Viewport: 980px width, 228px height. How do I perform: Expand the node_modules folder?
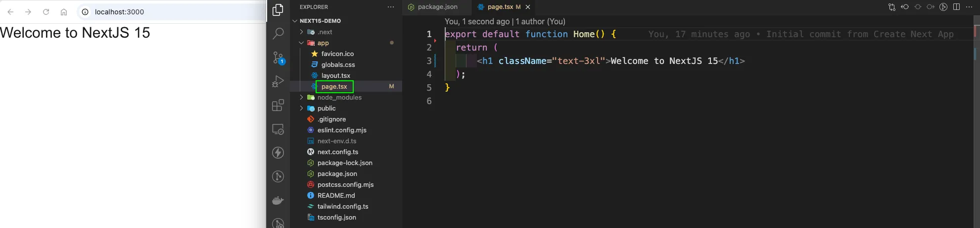(301, 97)
